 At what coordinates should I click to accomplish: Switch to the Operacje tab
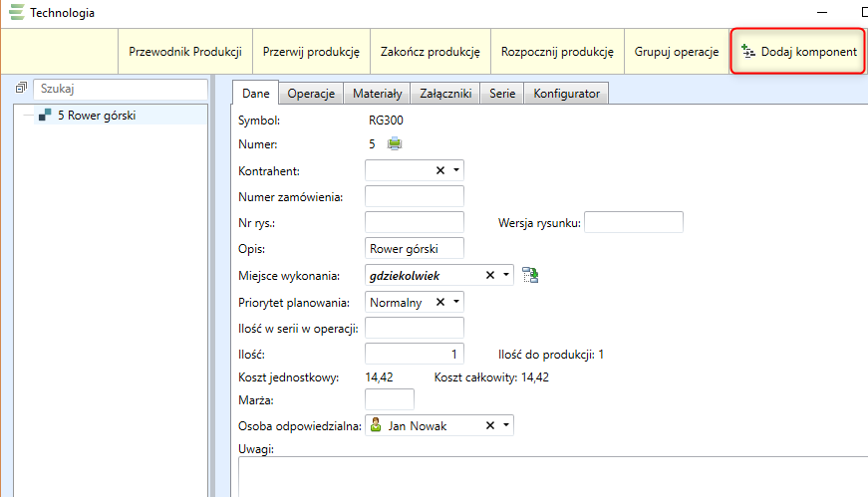(x=310, y=94)
